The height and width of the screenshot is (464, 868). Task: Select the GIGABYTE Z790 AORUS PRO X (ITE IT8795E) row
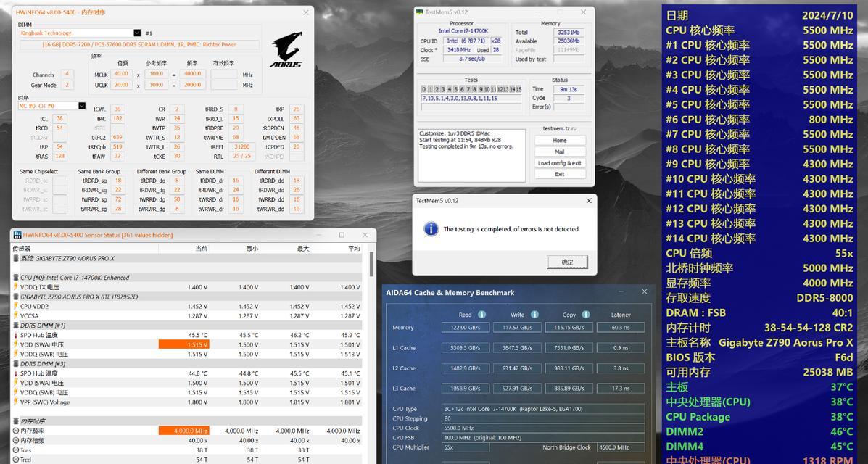[186, 297]
